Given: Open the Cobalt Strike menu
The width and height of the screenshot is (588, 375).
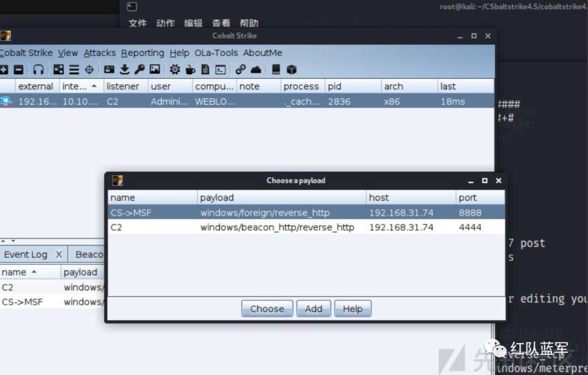Looking at the screenshot, I should (26, 53).
